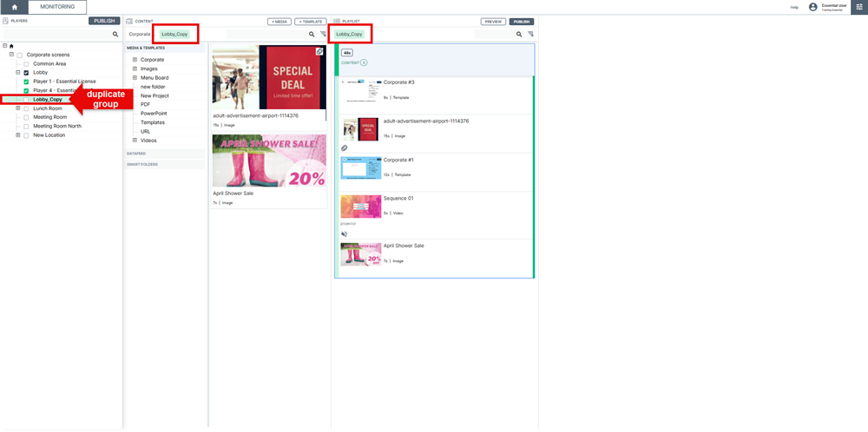The image size is (868, 432).
Task: Click the + Template button
Action: coord(311,22)
